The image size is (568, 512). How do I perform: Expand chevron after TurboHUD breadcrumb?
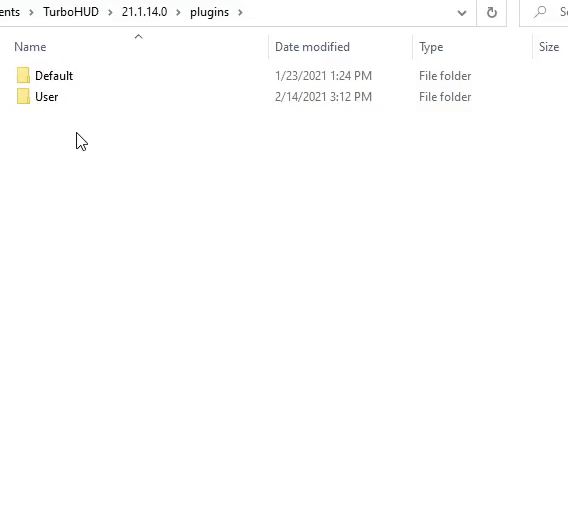pyautogui.click(x=110, y=13)
